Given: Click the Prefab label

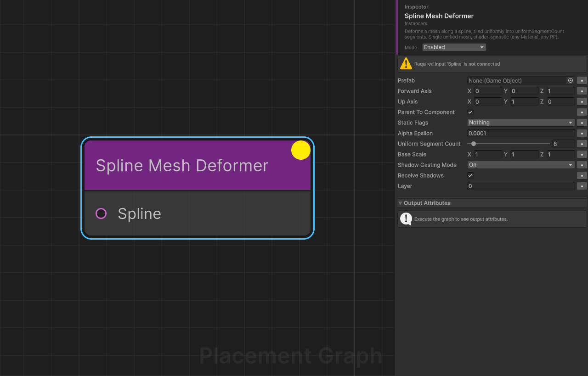Looking at the screenshot, I should point(406,80).
